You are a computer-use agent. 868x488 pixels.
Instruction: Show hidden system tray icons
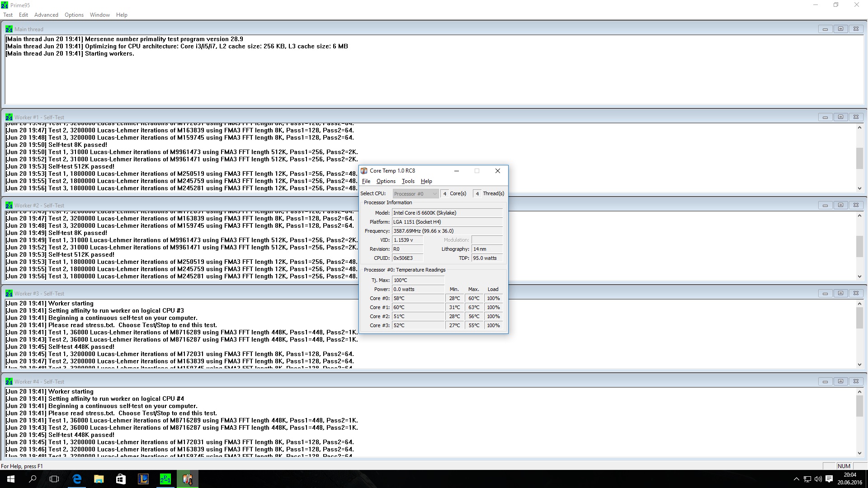coord(796,479)
